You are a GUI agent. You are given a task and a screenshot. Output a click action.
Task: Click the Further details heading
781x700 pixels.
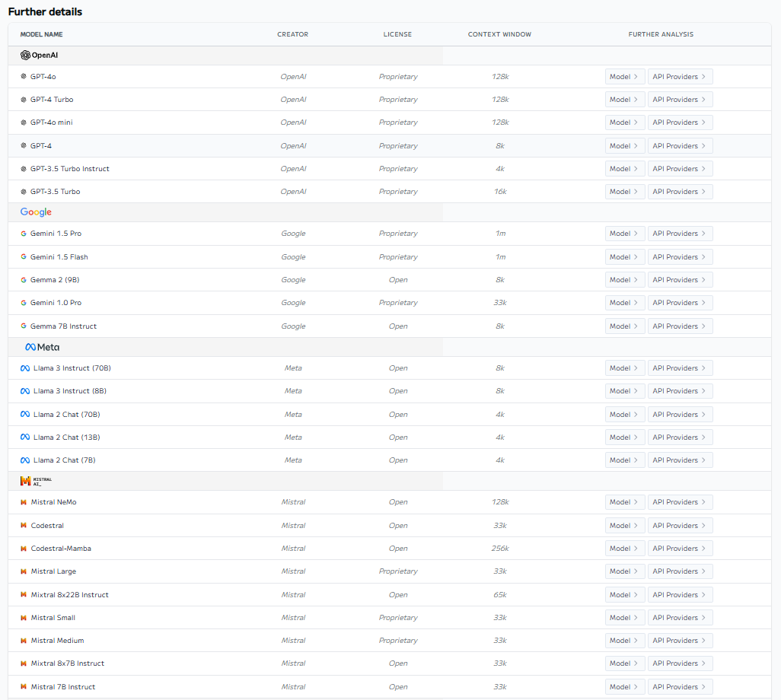(x=46, y=12)
